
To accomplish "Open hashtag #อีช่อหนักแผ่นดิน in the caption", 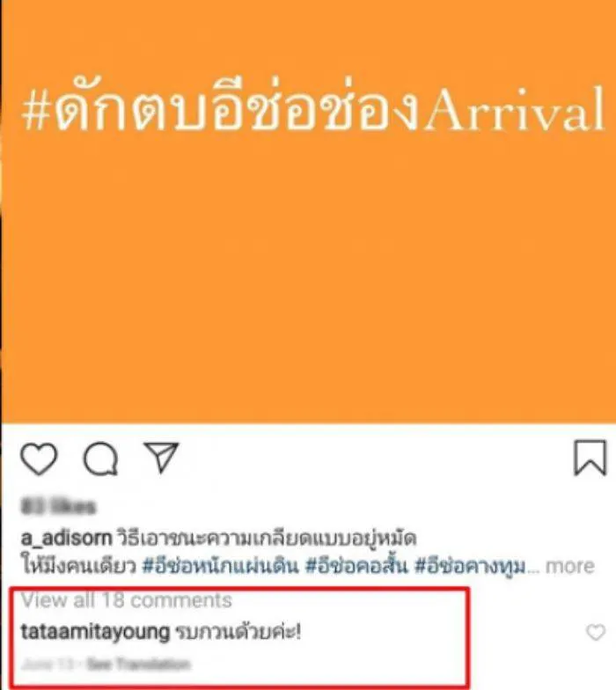I will [x=221, y=566].
